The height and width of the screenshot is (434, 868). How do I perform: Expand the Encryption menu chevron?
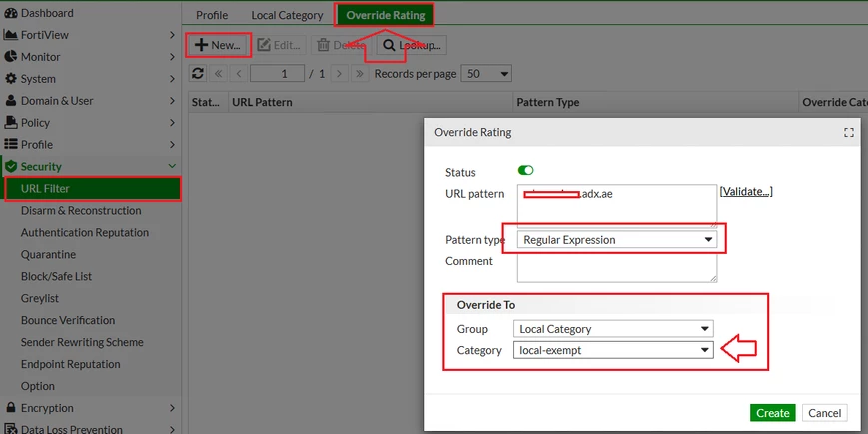pos(172,408)
